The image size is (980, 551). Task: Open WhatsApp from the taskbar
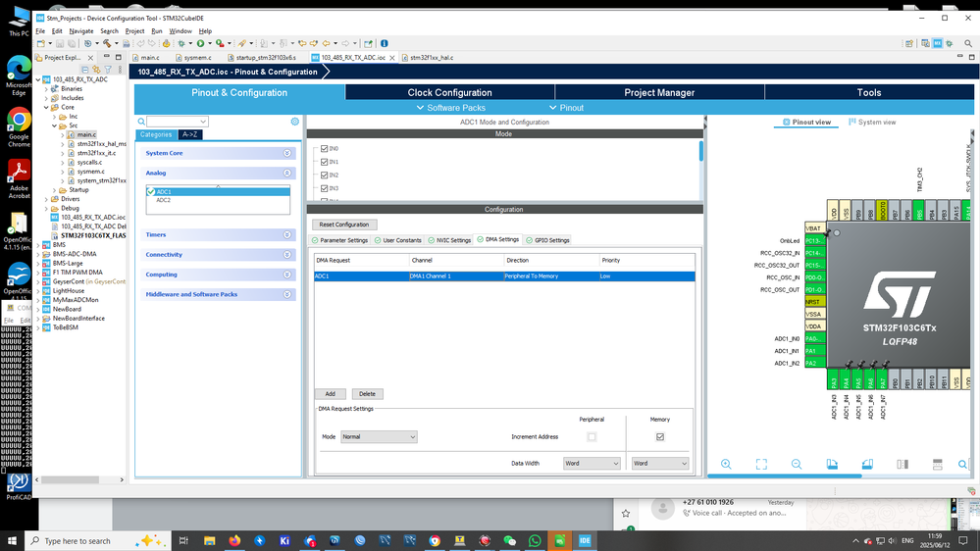pyautogui.click(x=535, y=541)
